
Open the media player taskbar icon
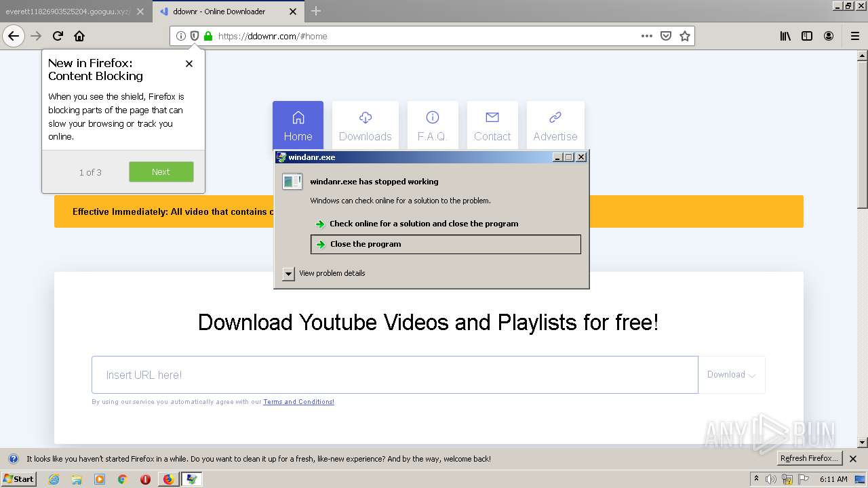coord(100,479)
